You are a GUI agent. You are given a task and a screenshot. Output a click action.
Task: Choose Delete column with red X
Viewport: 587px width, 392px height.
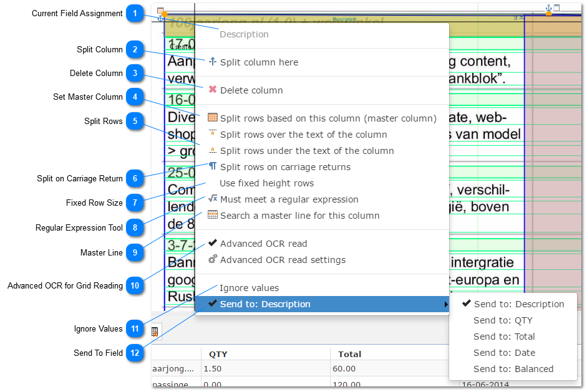point(322,90)
